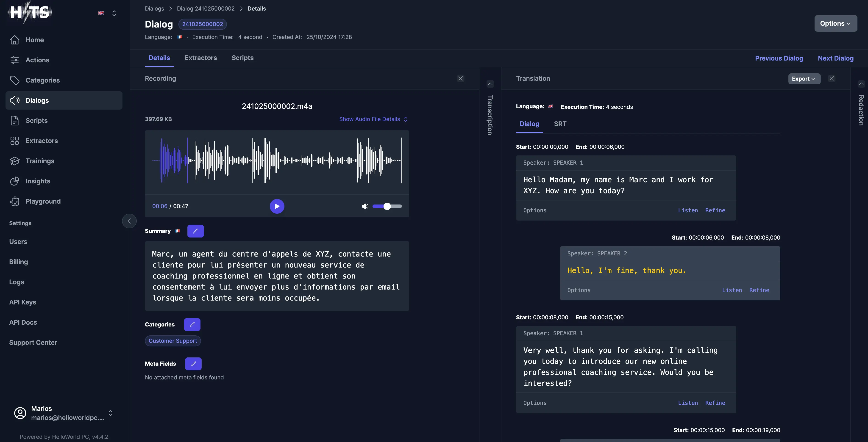868x442 pixels.
Task: Edit the Summary with the pencil icon
Action: 195,231
